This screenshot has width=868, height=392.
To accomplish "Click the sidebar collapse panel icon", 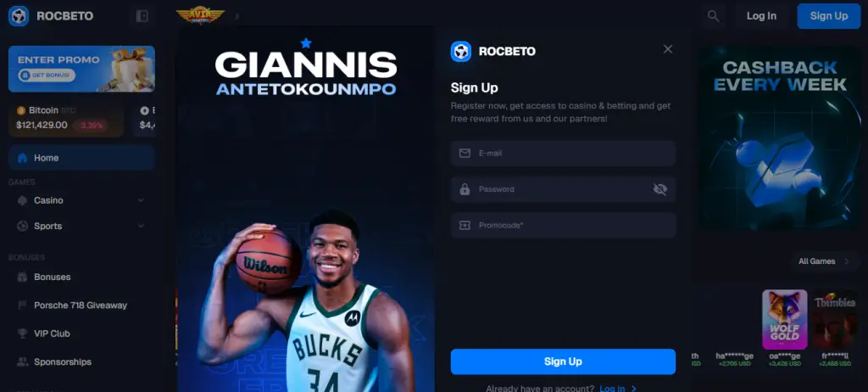I will 142,16.
